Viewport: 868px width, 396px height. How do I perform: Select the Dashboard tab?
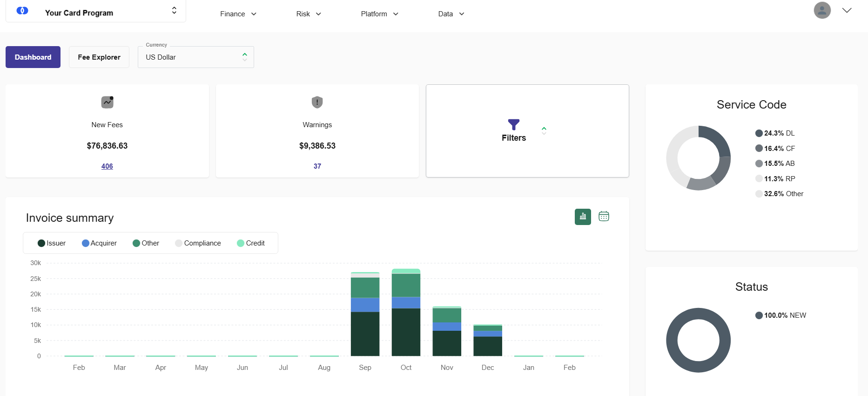coord(33,57)
